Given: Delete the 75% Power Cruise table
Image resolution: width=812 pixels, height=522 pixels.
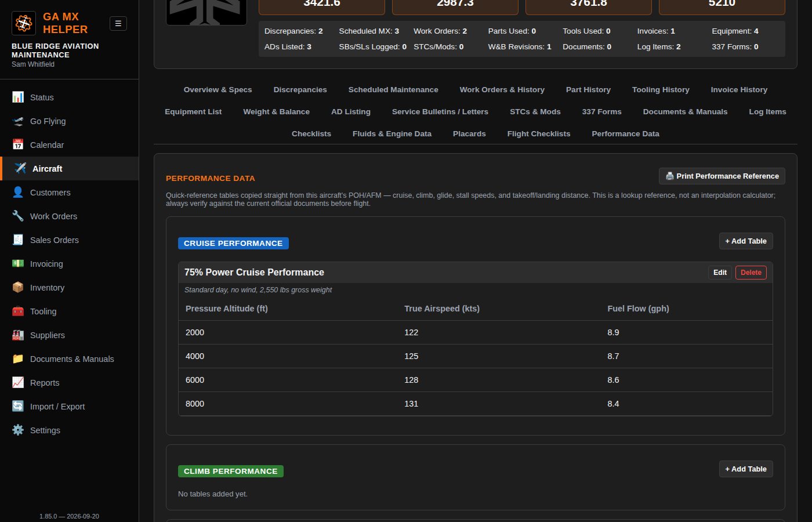Looking at the screenshot, I should 751,272.
